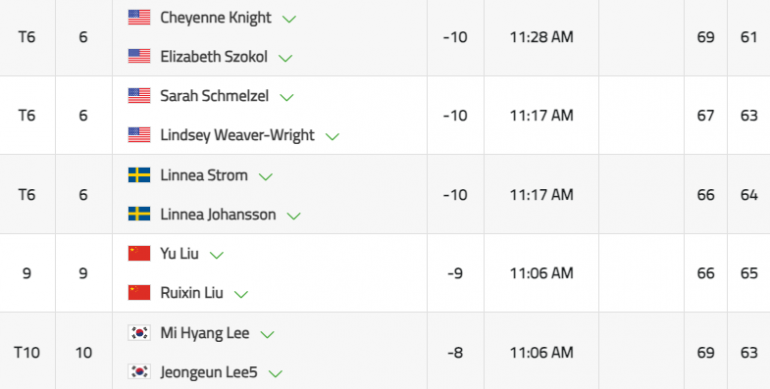Open Sarah Schmelzel player name
770x389 pixels.
pyautogui.click(x=214, y=96)
